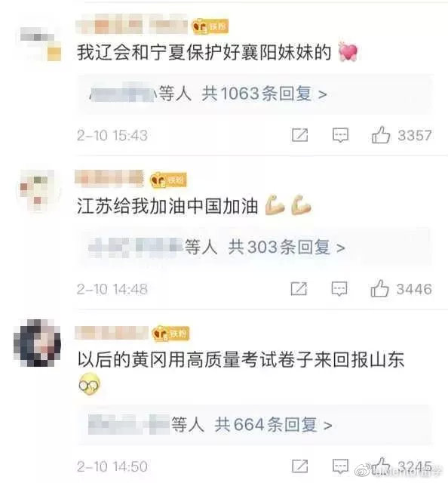Image resolution: width=448 pixels, height=483 pixels.
Task: Repost the comment posted at 14:50
Action: click(x=299, y=466)
